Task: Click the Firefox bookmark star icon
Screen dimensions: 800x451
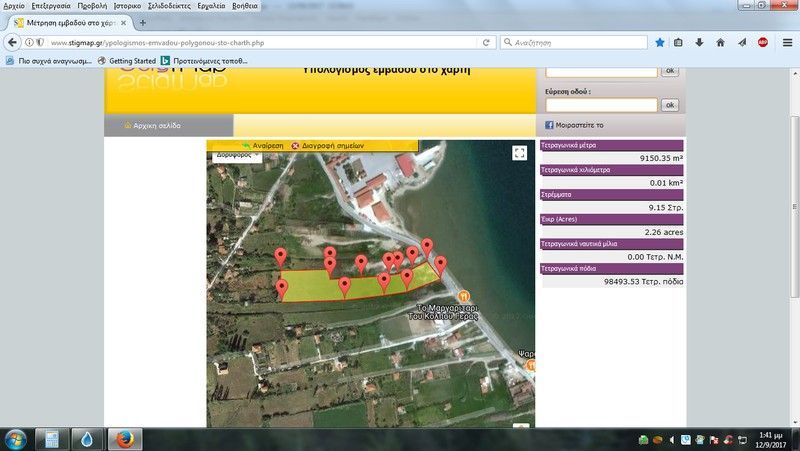Action: [x=660, y=43]
